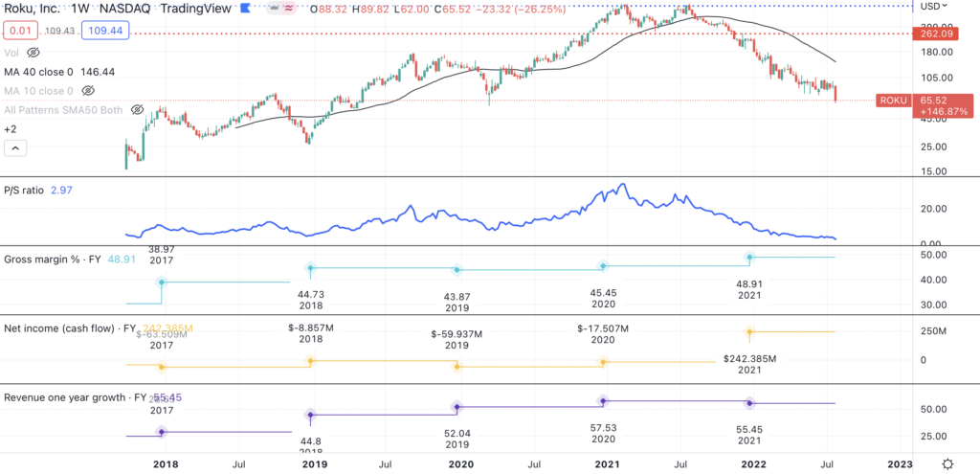Select the Net income (cash flow) FY legend
This screenshot has height=474, width=980.
tap(70, 327)
